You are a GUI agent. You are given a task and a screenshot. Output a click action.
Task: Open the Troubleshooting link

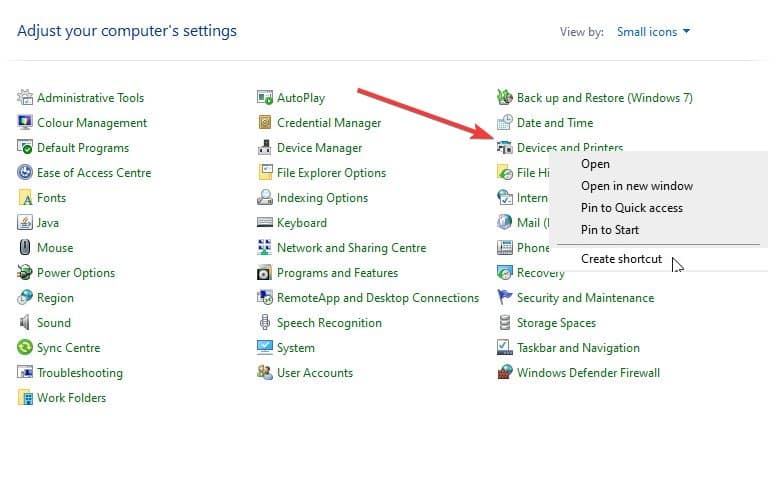80,372
